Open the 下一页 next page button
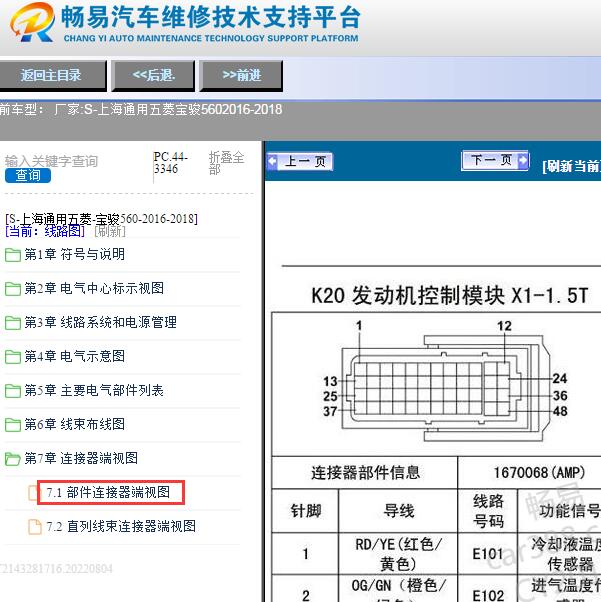The width and height of the screenshot is (601, 602). coord(495,160)
